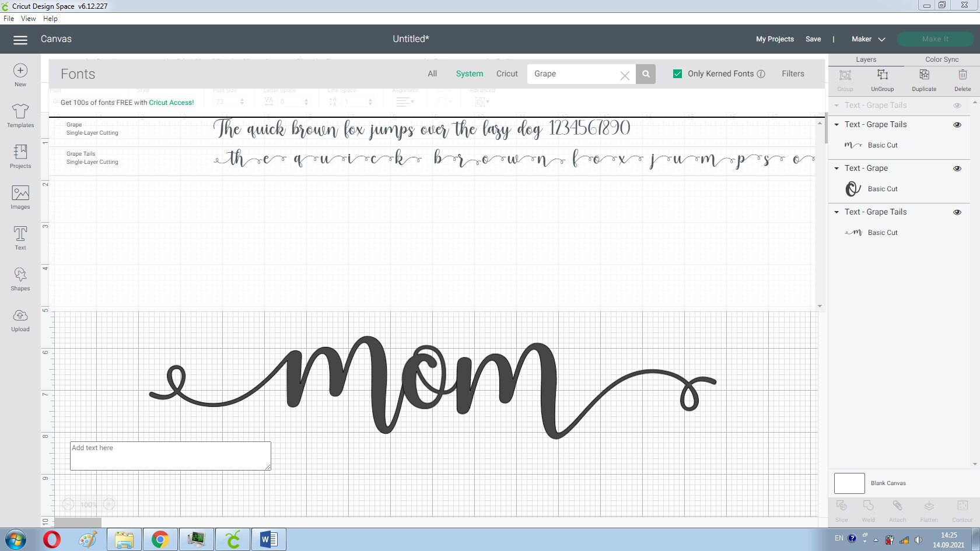The height and width of the screenshot is (551, 980).
Task: Hide the first visible Text - Grape Tails layer
Action: click(957, 125)
